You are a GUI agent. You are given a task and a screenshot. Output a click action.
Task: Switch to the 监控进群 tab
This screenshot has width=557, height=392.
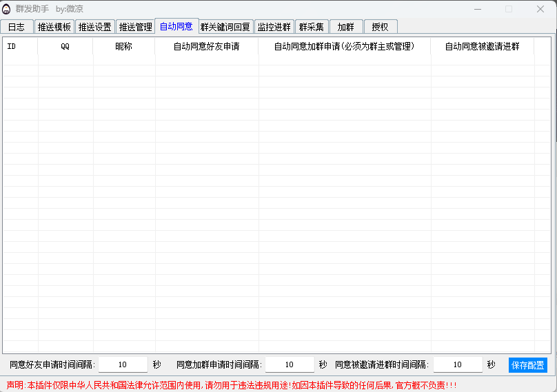274,27
